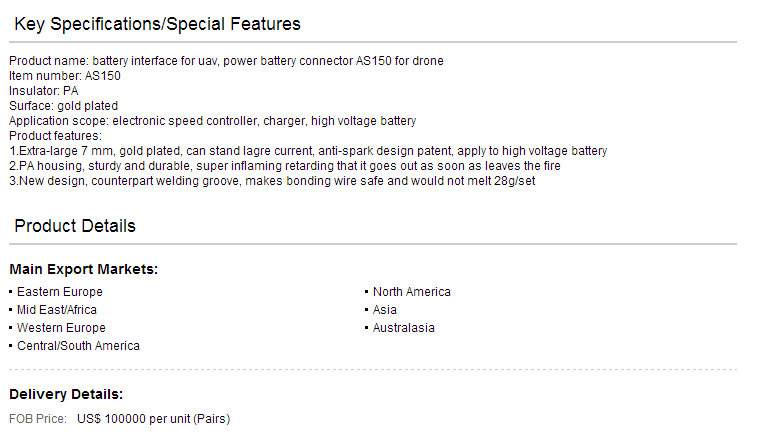The image size is (774, 434).
Task: Select the Asia market entry
Action: click(385, 310)
